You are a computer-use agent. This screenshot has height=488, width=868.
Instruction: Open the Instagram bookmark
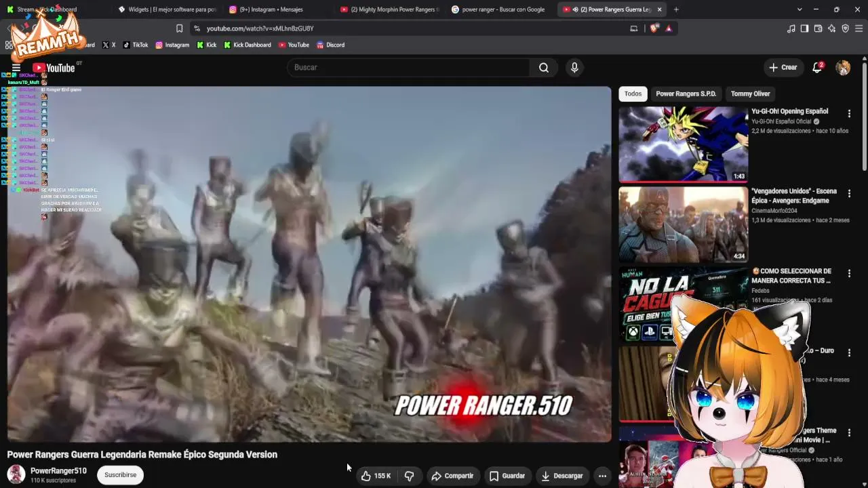point(172,45)
